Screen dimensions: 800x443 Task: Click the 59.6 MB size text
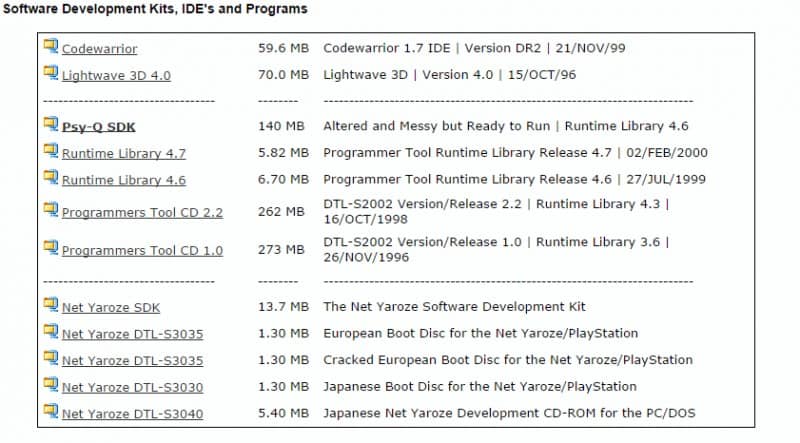click(x=283, y=48)
